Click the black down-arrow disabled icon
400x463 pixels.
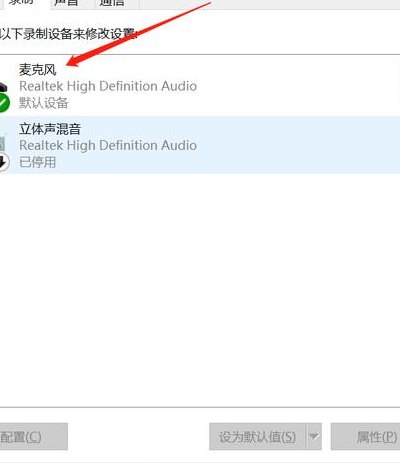[x=4, y=162]
